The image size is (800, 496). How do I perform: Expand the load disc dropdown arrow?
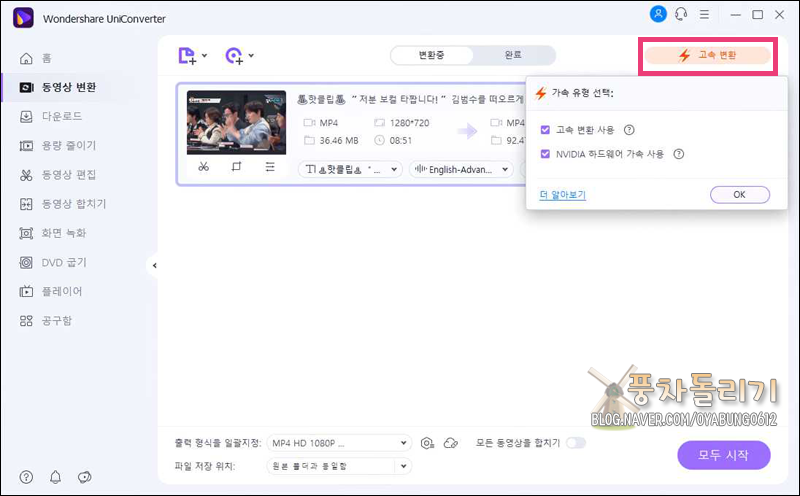(x=251, y=55)
